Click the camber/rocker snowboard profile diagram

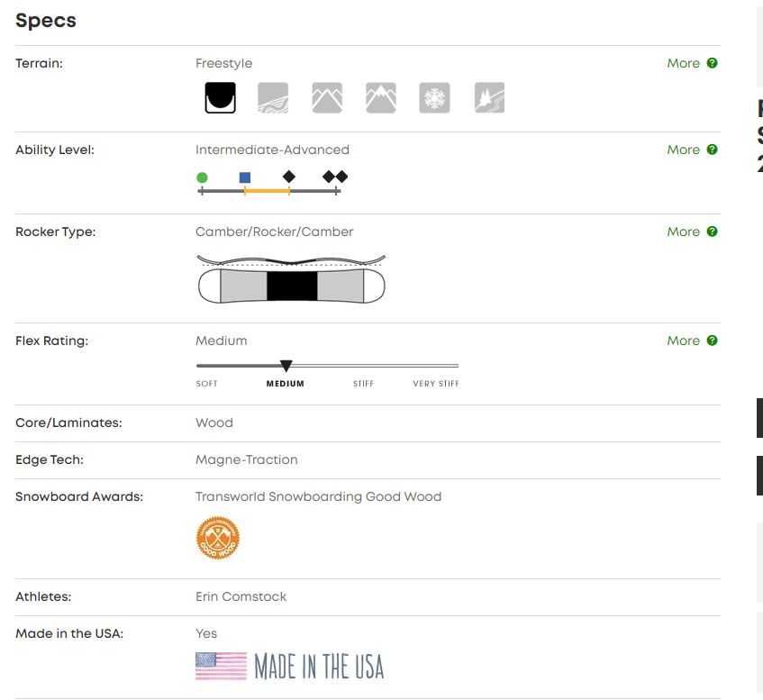tap(291, 279)
